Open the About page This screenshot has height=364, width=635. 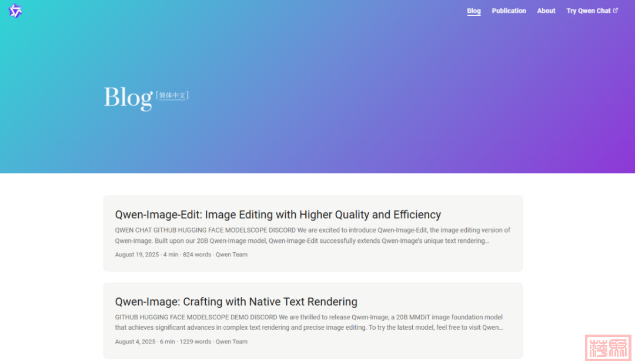546,11
